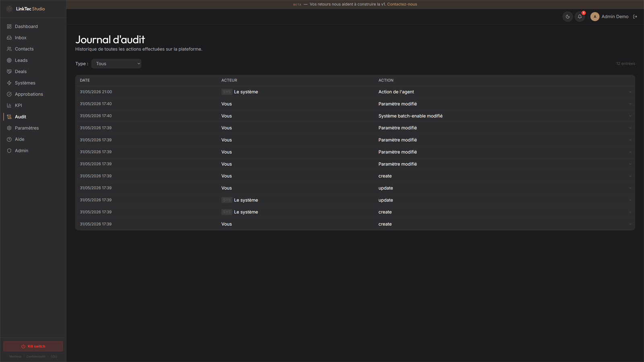Click the ACTEUR column header
The width and height of the screenshot is (644, 362).
pos(229,80)
